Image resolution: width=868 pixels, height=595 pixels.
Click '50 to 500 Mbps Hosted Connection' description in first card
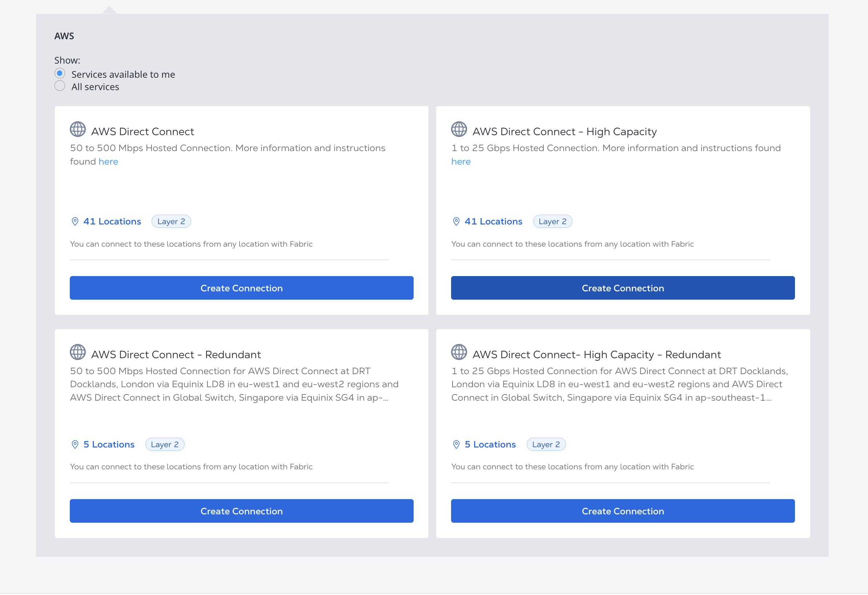point(228,155)
